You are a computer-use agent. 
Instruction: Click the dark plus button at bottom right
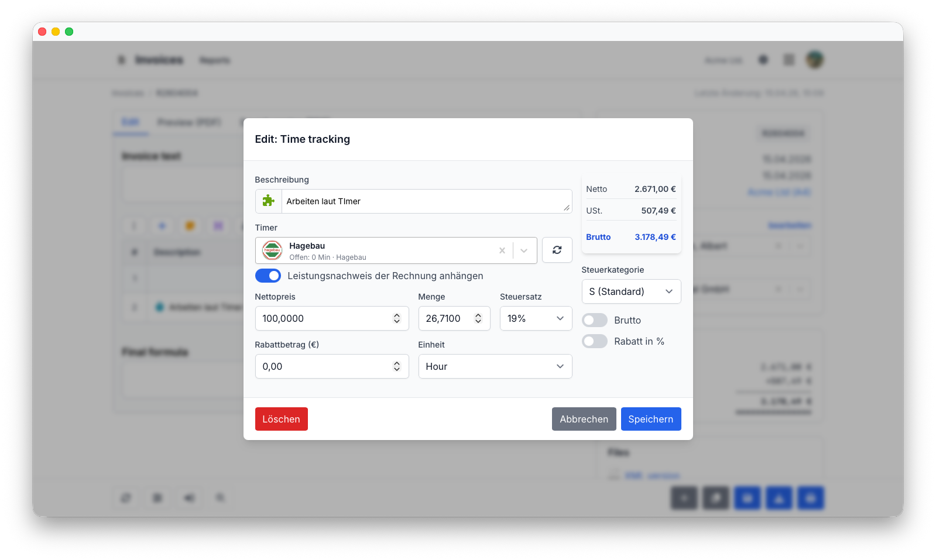click(x=684, y=499)
